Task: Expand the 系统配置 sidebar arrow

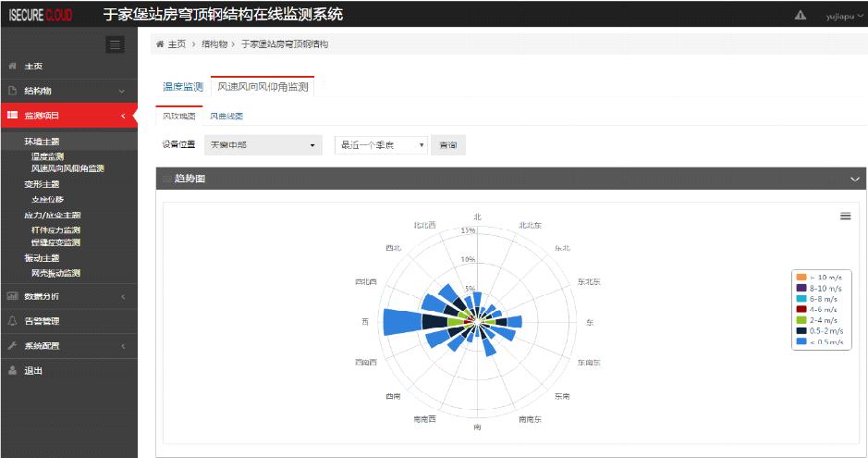Action: point(123,346)
